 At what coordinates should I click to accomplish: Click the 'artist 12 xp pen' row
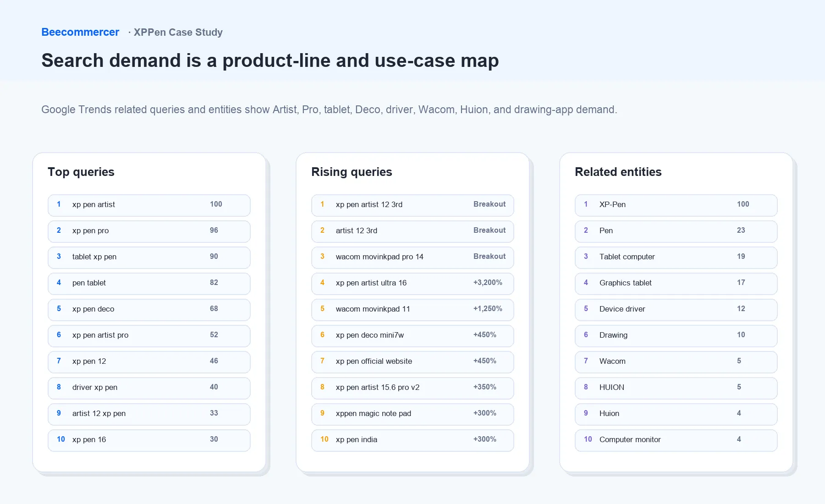click(x=149, y=414)
